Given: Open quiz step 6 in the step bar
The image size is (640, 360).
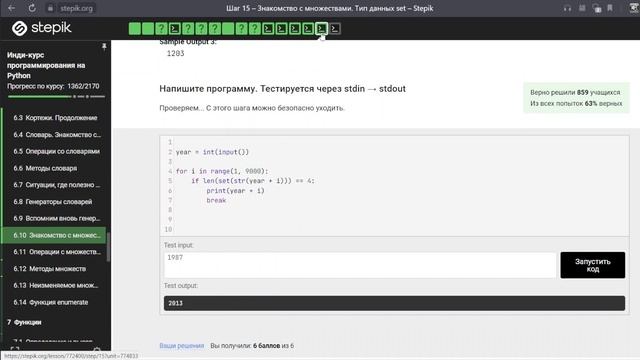Looking at the screenshot, I should pos(201,29).
